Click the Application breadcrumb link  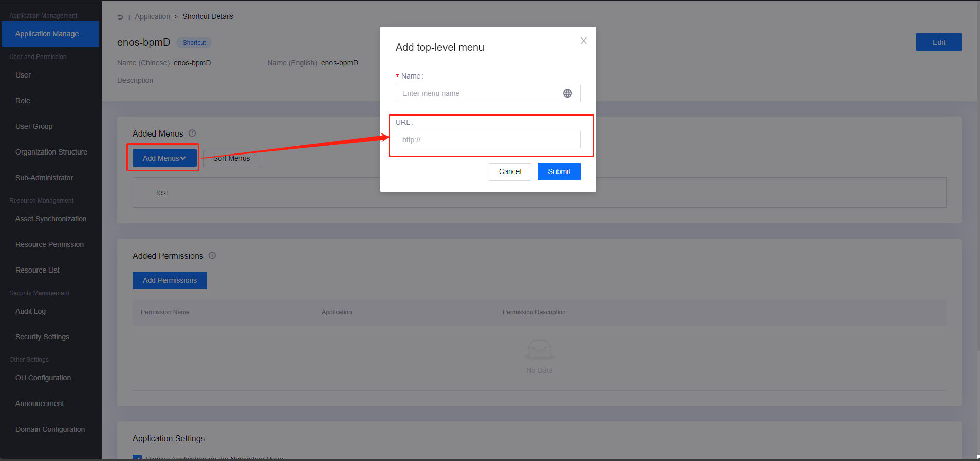(152, 16)
